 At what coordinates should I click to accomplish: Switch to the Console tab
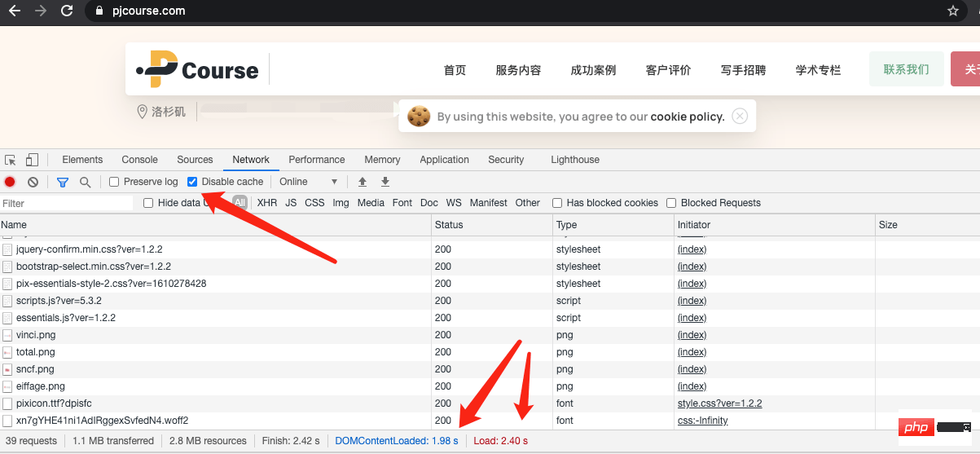point(139,160)
